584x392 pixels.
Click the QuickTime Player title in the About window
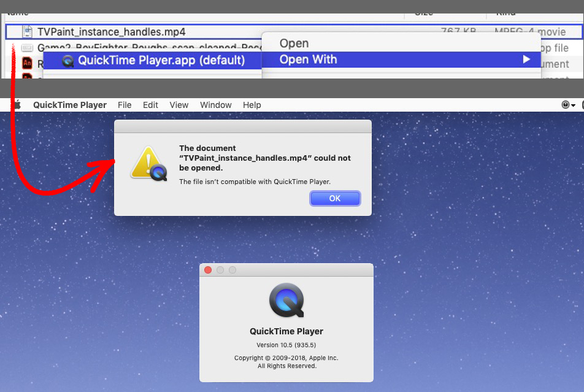coord(286,331)
